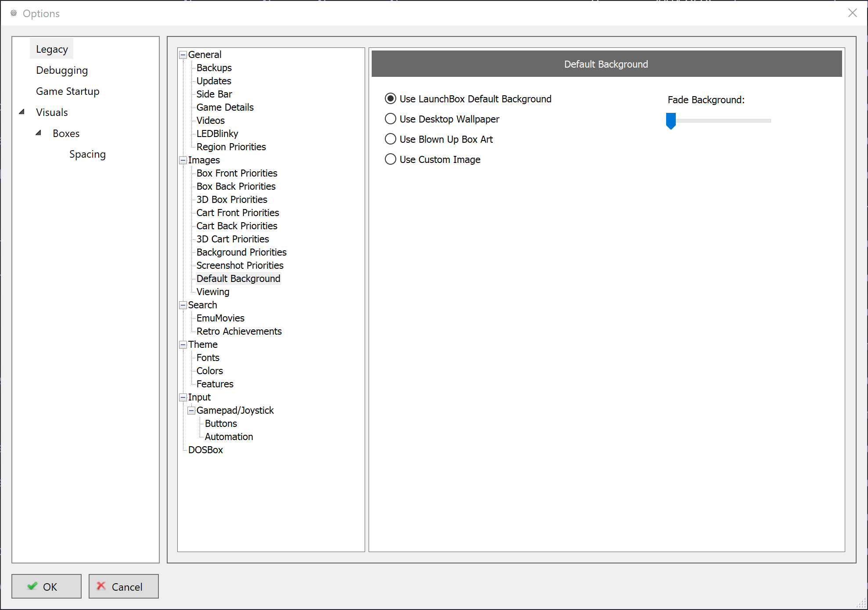This screenshot has height=610, width=868.
Task: Select Use Blown Up Box Art radio
Action: (x=391, y=139)
